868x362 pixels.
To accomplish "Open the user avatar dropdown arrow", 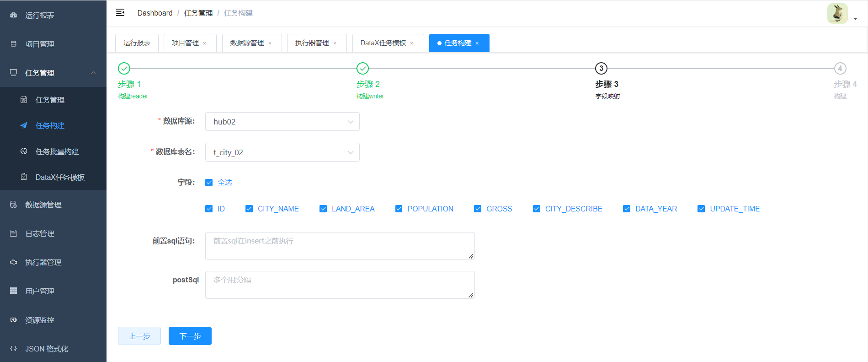I will (855, 19).
